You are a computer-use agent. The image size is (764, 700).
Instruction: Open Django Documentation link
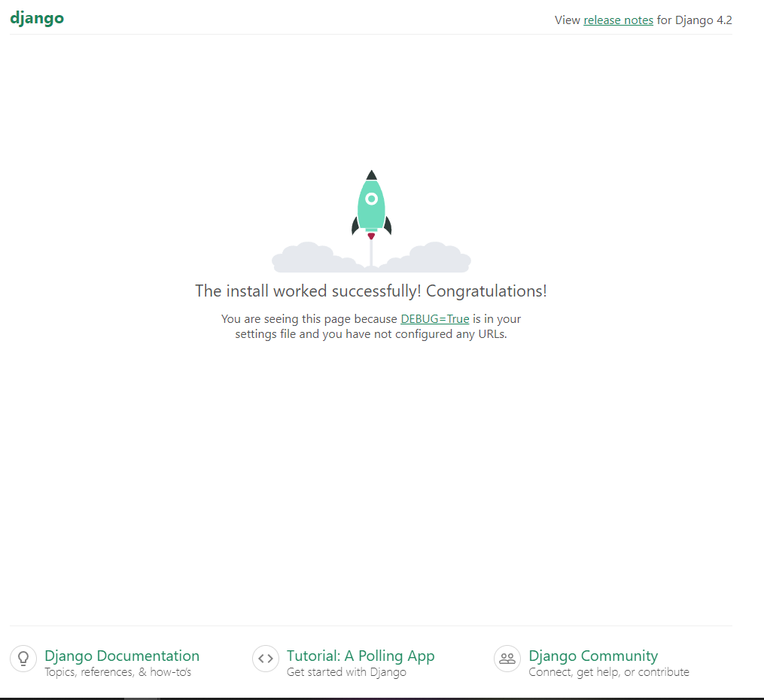pos(122,656)
